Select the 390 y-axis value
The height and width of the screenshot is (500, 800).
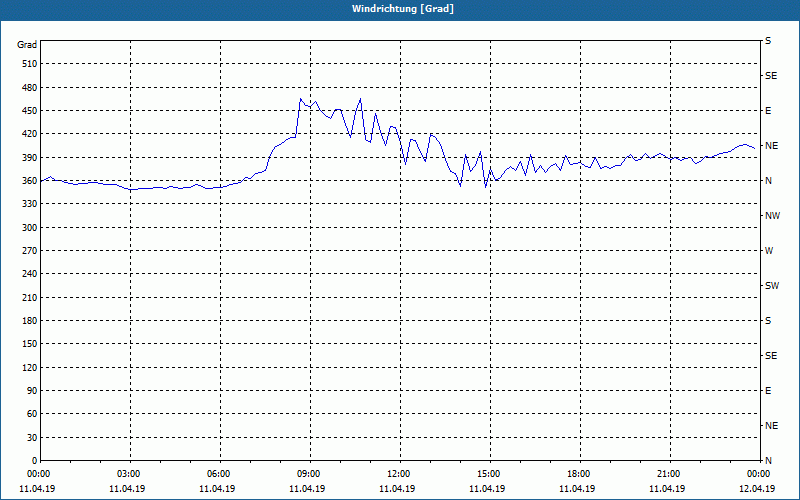click(x=30, y=157)
